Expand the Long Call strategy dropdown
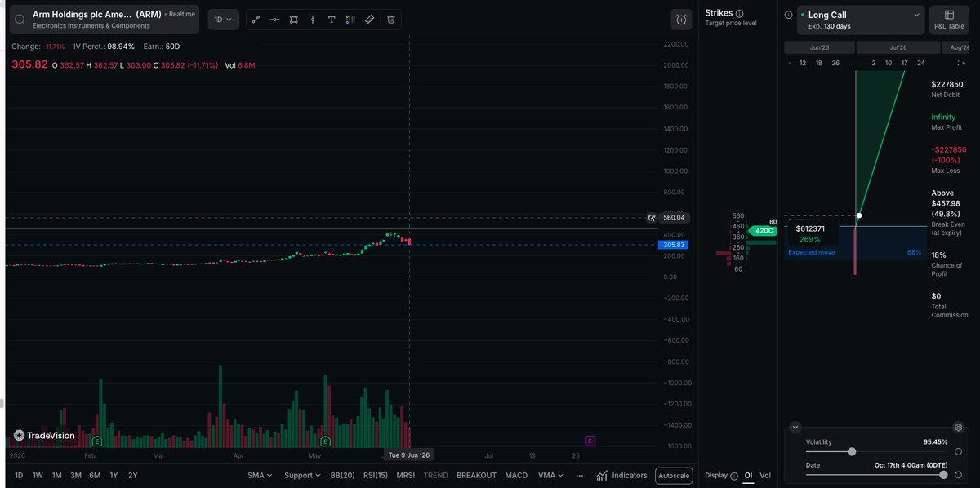The width and height of the screenshot is (980, 488). coord(860,20)
